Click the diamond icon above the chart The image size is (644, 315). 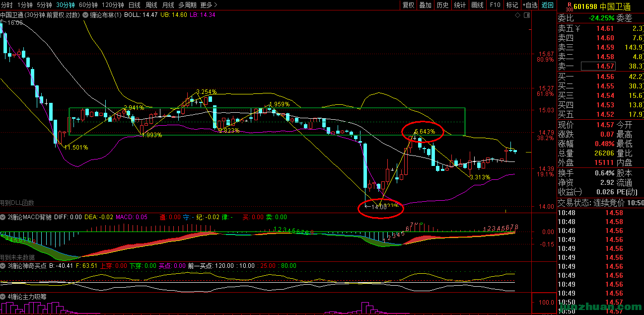[x=517, y=15]
